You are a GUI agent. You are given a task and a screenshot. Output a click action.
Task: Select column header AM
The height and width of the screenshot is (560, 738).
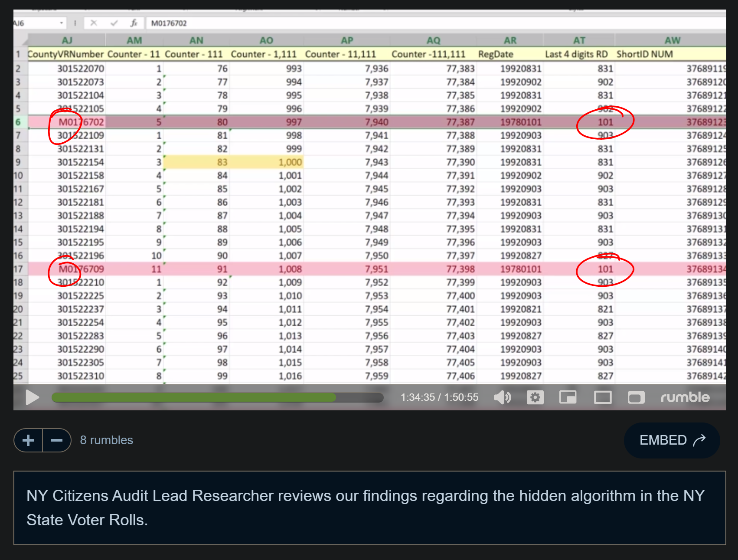pyautogui.click(x=134, y=40)
